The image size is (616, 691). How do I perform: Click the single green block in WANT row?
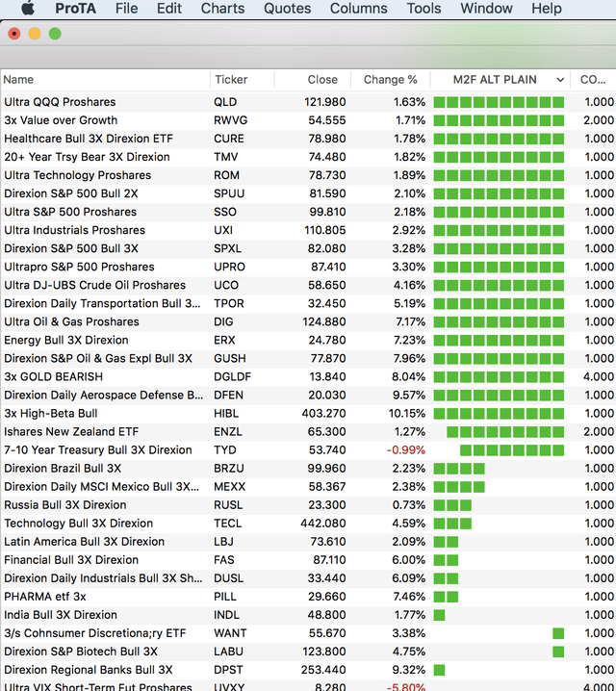558,633
